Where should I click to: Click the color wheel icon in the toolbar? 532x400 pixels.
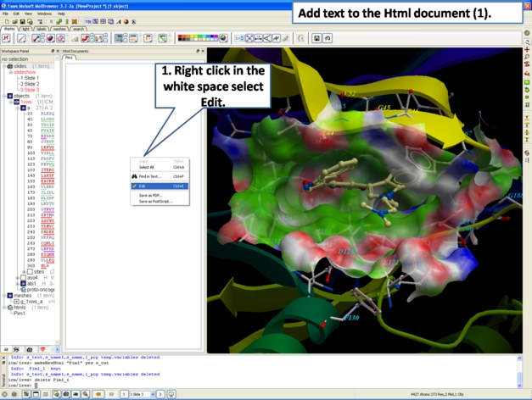[x=223, y=38]
